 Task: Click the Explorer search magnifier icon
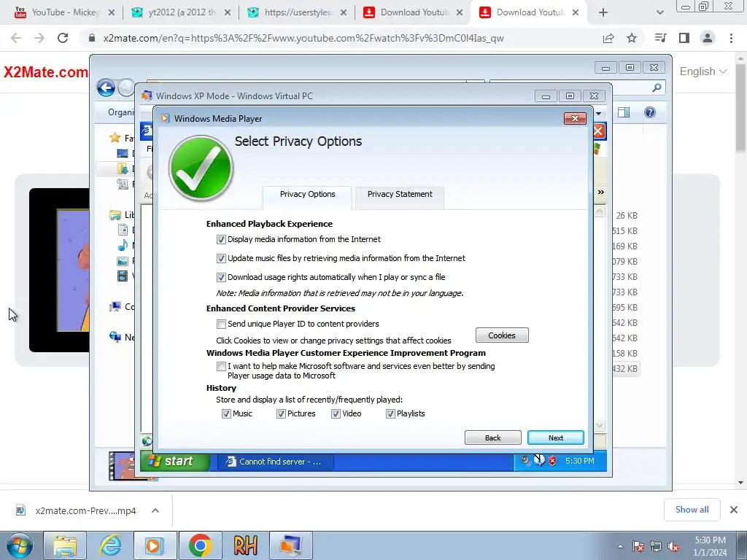click(x=657, y=87)
